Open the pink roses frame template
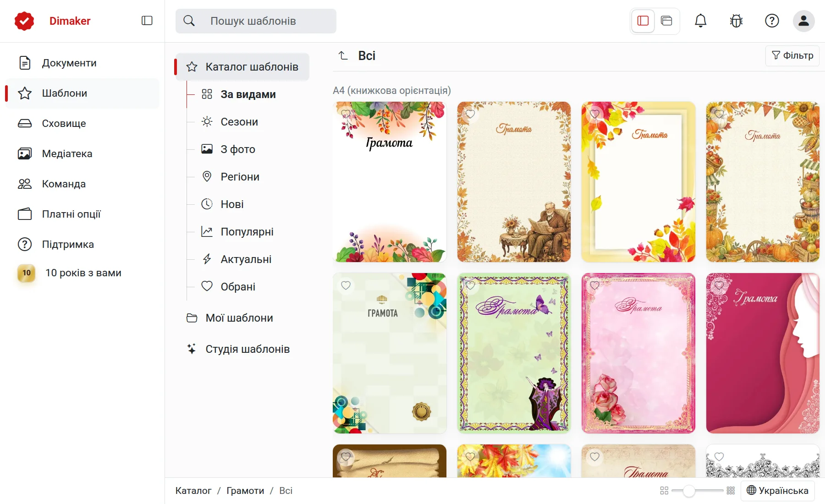 point(638,353)
